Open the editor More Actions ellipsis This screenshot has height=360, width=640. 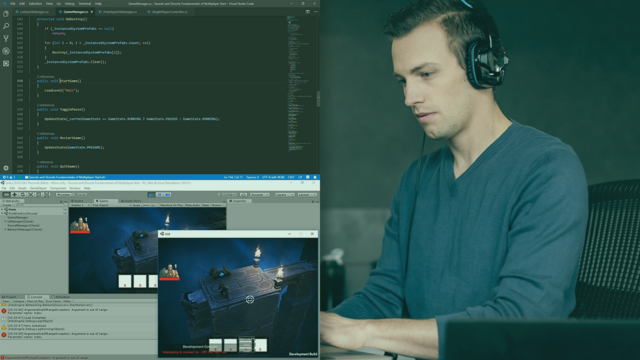tap(316, 12)
